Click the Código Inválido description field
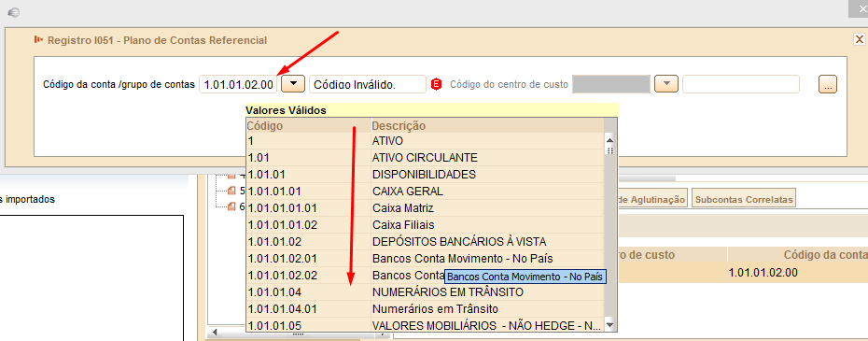 pyautogui.click(x=368, y=84)
